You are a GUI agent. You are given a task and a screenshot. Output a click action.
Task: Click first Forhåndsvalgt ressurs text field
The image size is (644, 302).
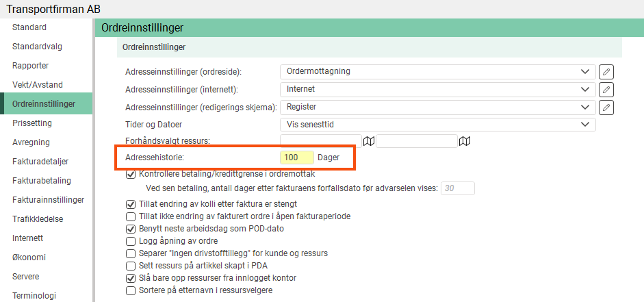(x=320, y=141)
